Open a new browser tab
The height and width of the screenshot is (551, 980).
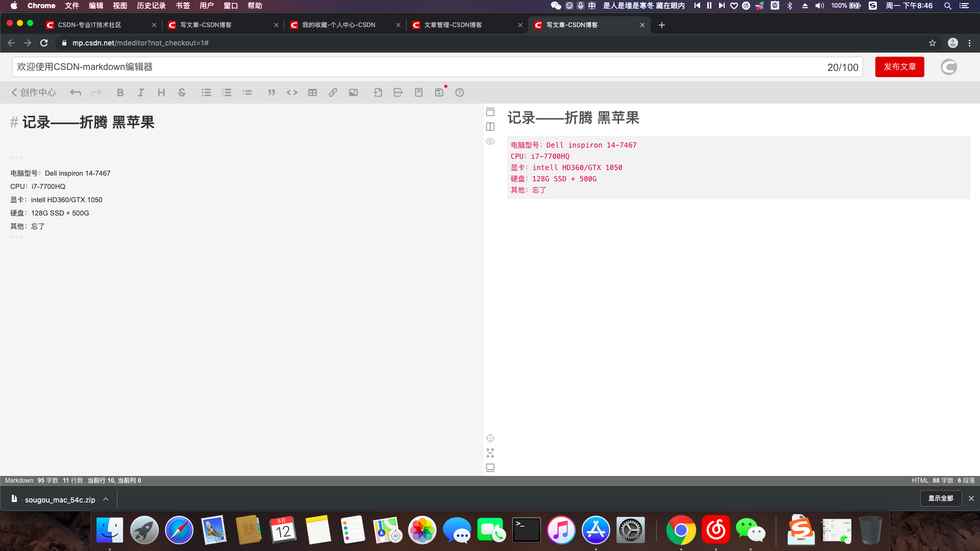point(661,25)
